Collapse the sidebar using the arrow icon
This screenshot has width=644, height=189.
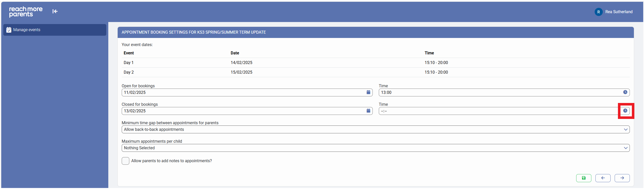[x=55, y=11]
